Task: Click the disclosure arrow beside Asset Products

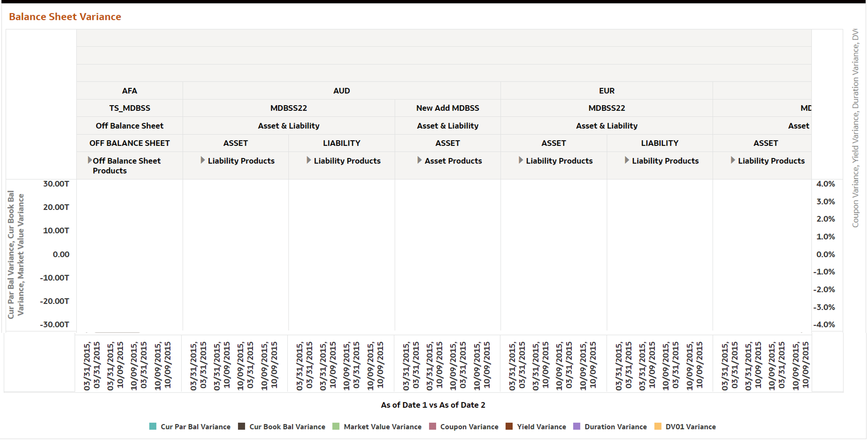Action: [419, 161]
